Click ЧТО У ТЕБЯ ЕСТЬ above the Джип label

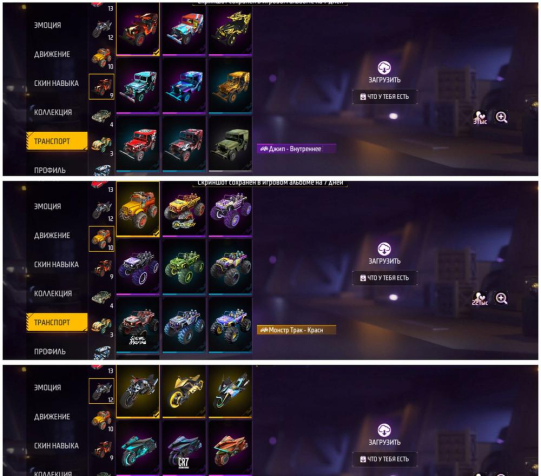(x=384, y=97)
